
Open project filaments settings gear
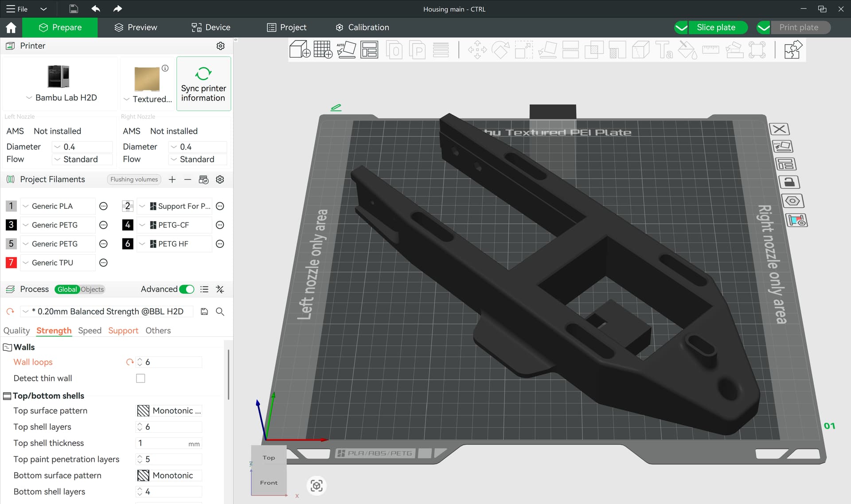coord(220,180)
